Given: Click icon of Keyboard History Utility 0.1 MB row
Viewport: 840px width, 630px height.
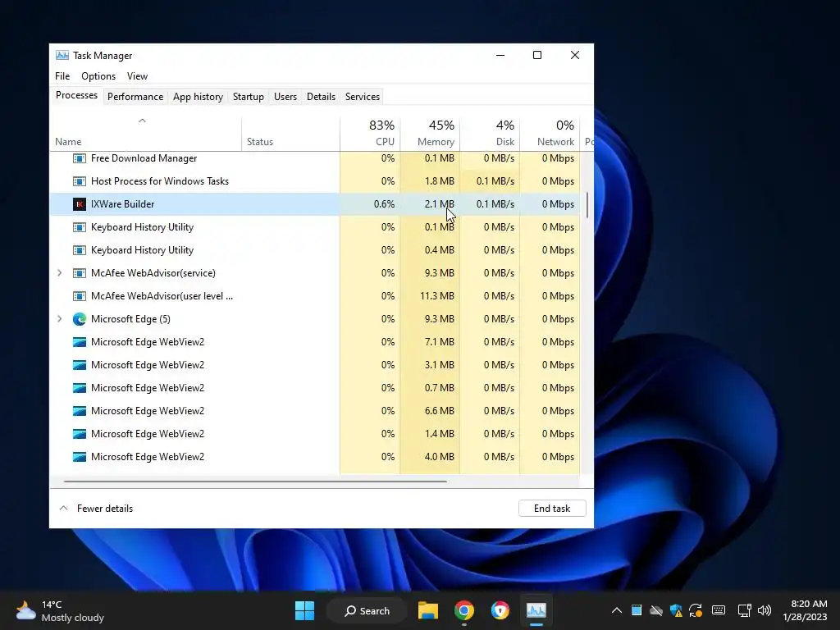Looking at the screenshot, I should pos(80,227).
